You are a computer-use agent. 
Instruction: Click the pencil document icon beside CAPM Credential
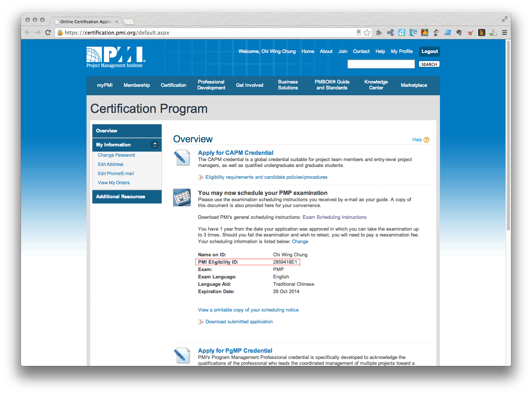[x=182, y=158]
